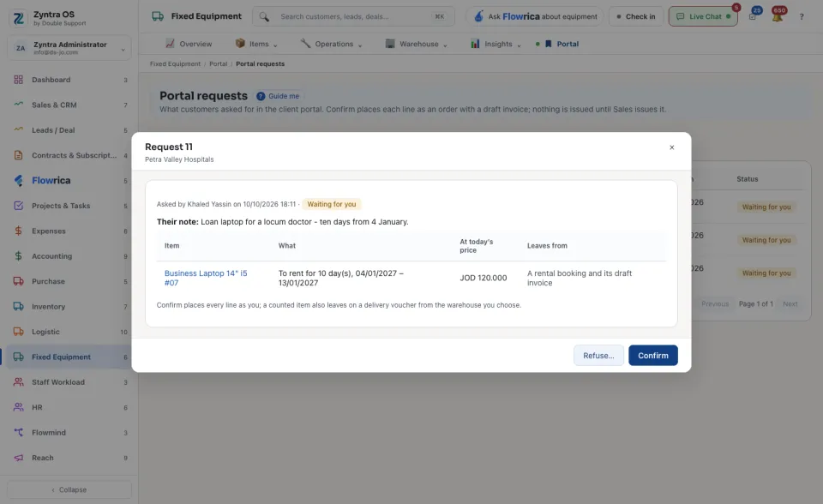Open Contracts & Subscriptions sidebar icon
Image resolution: width=823 pixels, height=504 pixels.
coord(18,155)
